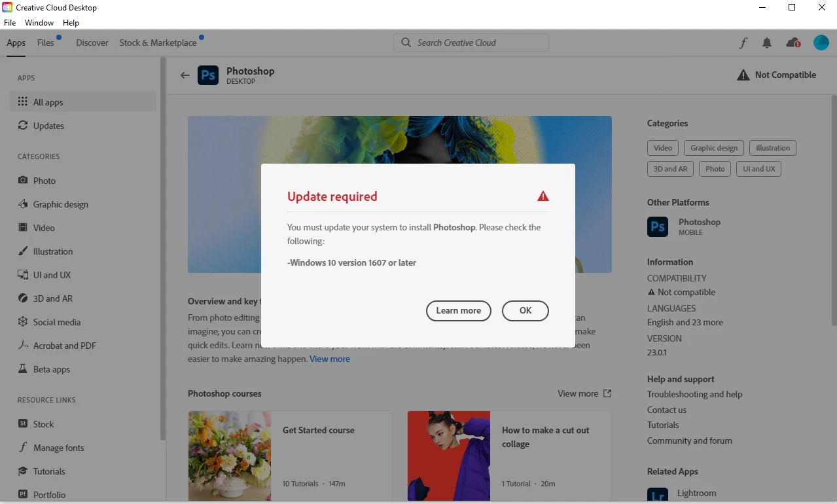Switch to the Apps tab

coord(16,43)
